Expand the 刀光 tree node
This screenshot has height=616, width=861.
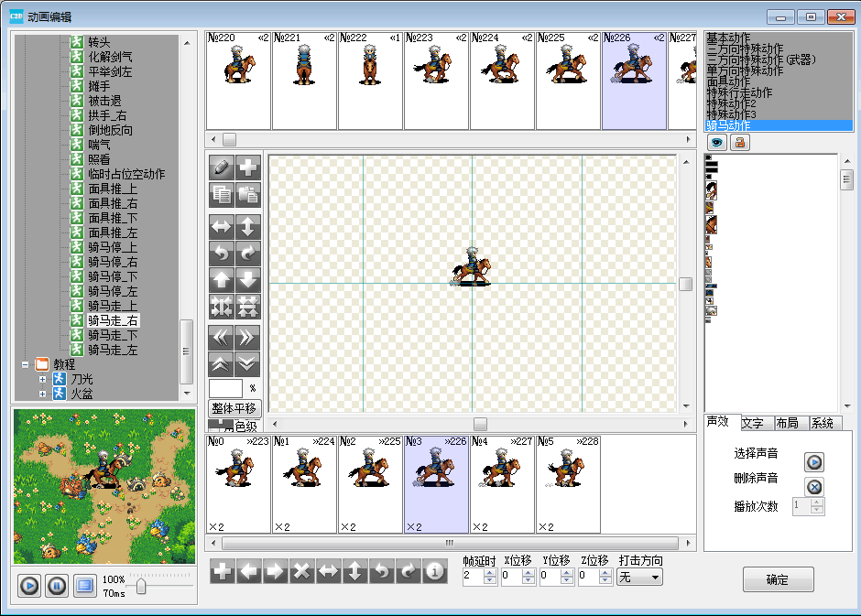(x=42, y=379)
